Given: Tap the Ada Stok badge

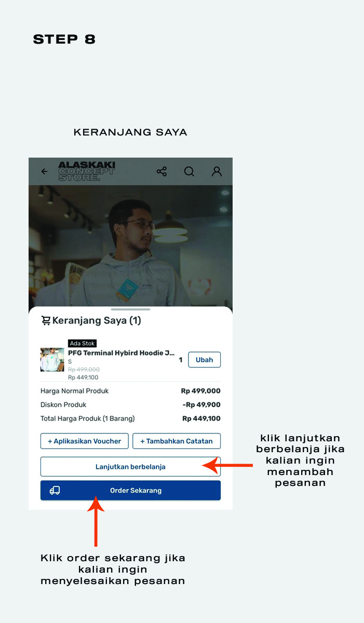Looking at the screenshot, I should (83, 344).
